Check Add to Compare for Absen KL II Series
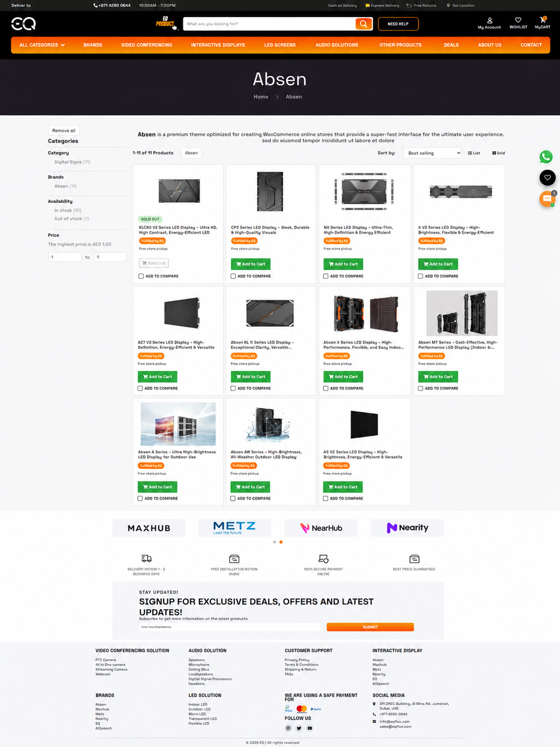The image size is (560, 747). 233,388
